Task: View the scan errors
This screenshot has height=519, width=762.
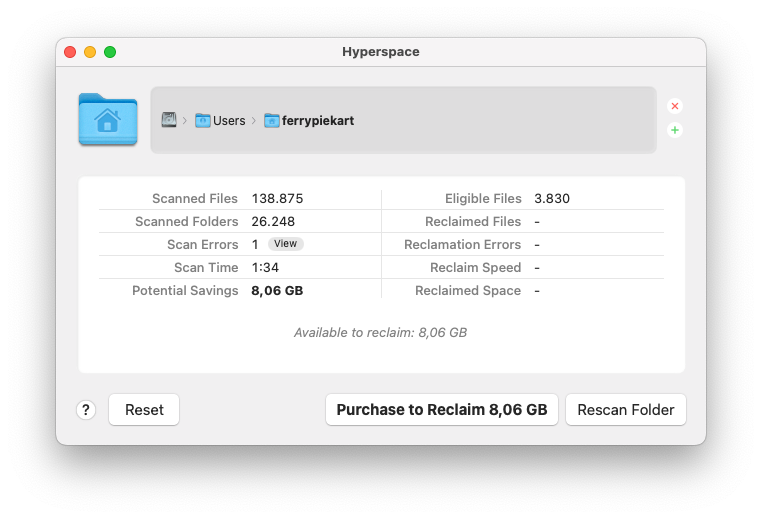Action: pyautogui.click(x=285, y=243)
